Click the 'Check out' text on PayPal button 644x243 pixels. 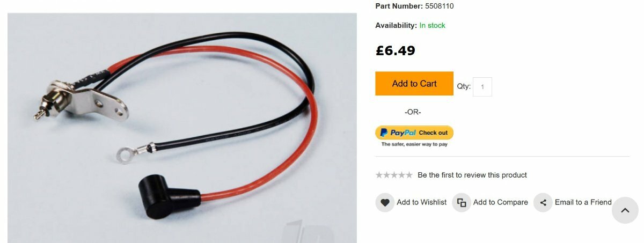click(433, 132)
